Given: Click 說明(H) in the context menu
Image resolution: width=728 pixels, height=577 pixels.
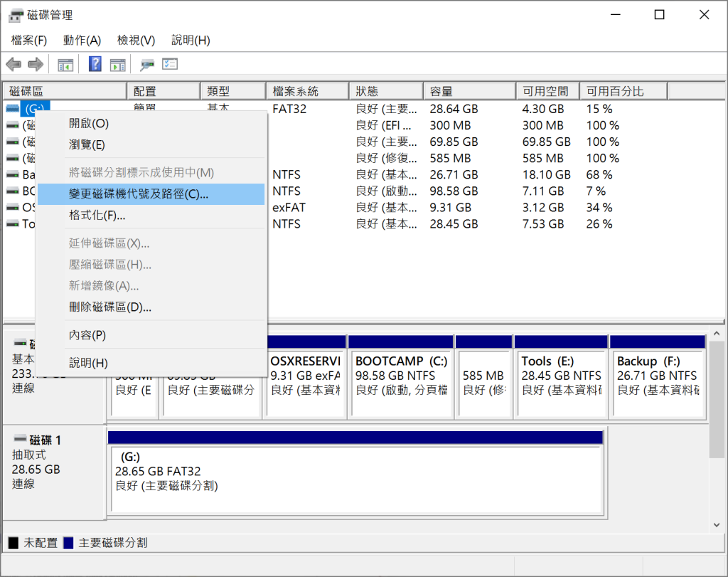Looking at the screenshot, I should pos(151,364).
